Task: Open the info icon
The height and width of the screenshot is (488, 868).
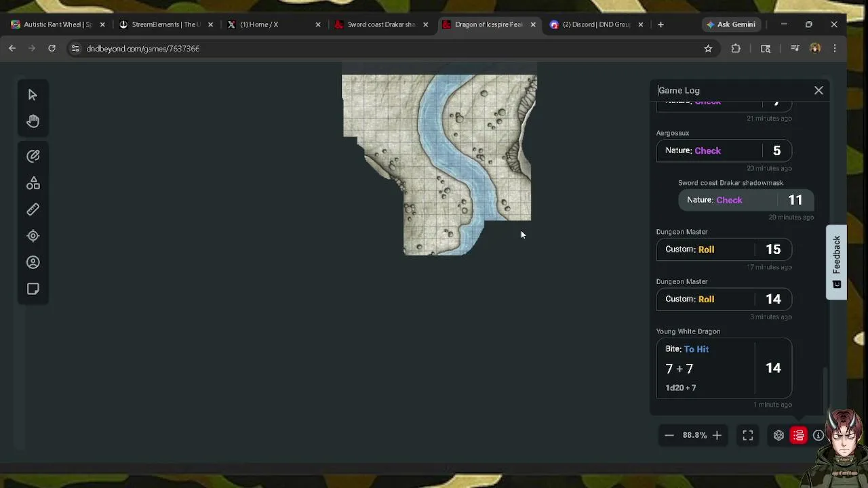Action: (818, 435)
